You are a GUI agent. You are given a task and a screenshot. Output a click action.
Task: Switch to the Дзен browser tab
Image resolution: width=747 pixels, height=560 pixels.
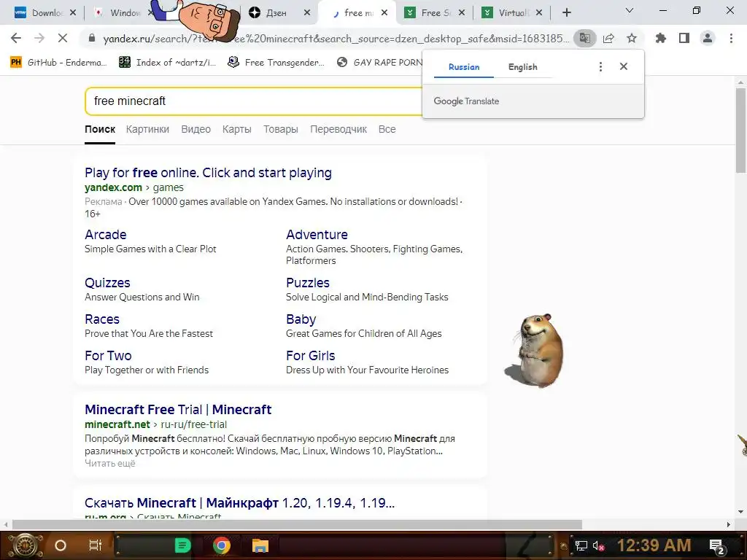tap(276, 13)
